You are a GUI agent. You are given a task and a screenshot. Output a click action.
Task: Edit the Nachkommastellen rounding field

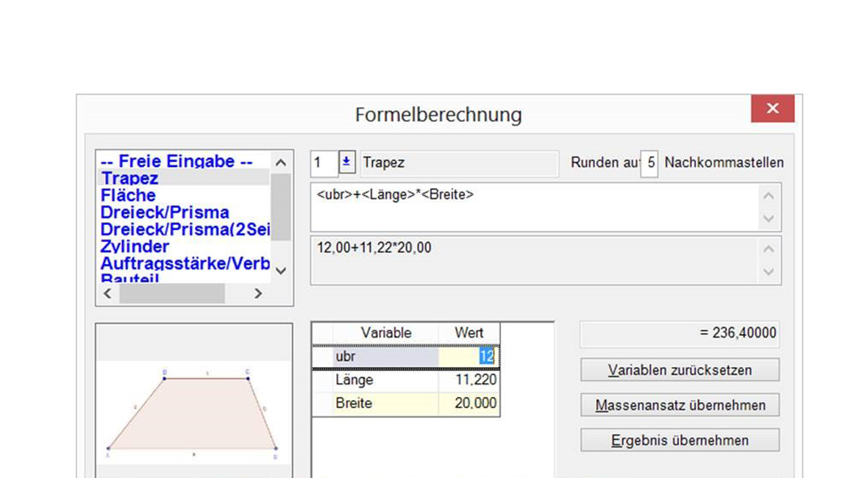pyautogui.click(x=650, y=163)
